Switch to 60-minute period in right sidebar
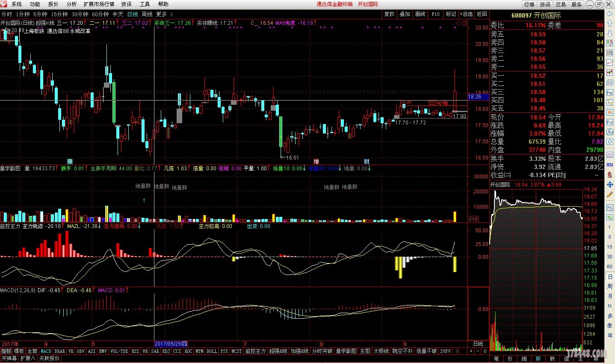Viewport: 615px width, 364px height. click(x=609, y=266)
